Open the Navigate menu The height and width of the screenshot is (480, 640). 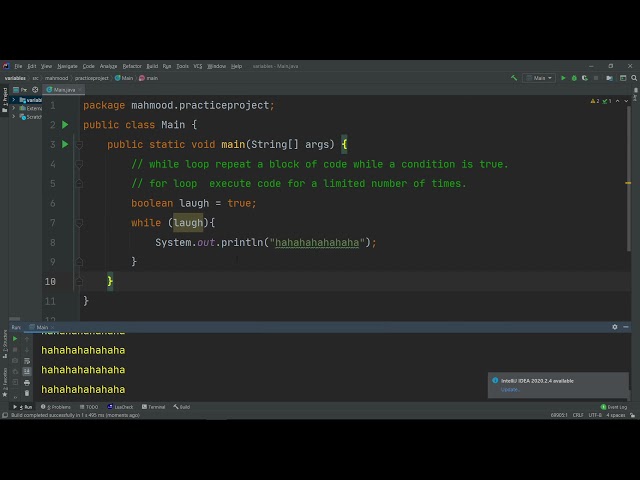click(67, 66)
